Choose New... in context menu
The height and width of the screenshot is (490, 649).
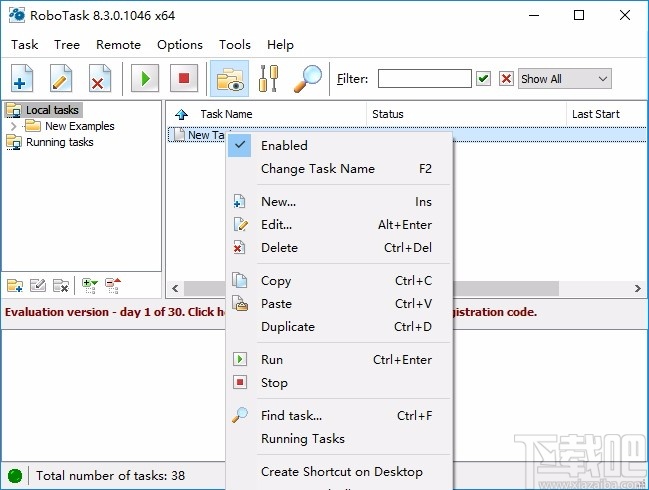(339, 202)
